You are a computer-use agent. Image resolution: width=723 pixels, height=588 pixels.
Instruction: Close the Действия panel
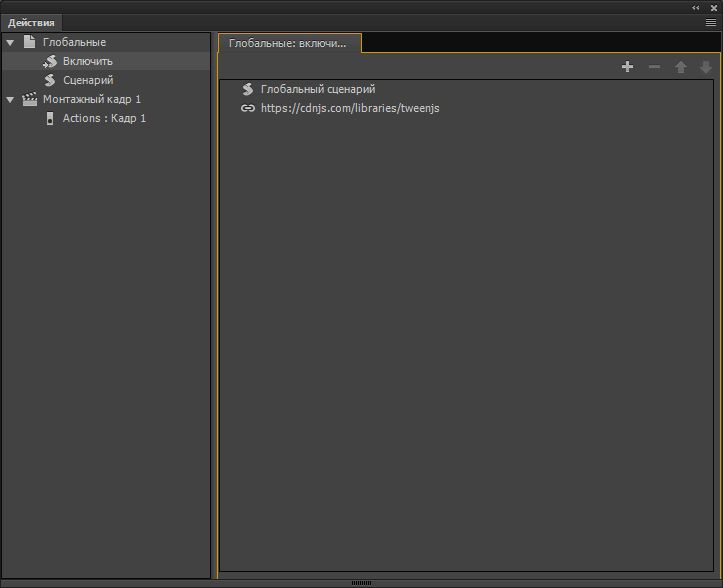coord(713,8)
